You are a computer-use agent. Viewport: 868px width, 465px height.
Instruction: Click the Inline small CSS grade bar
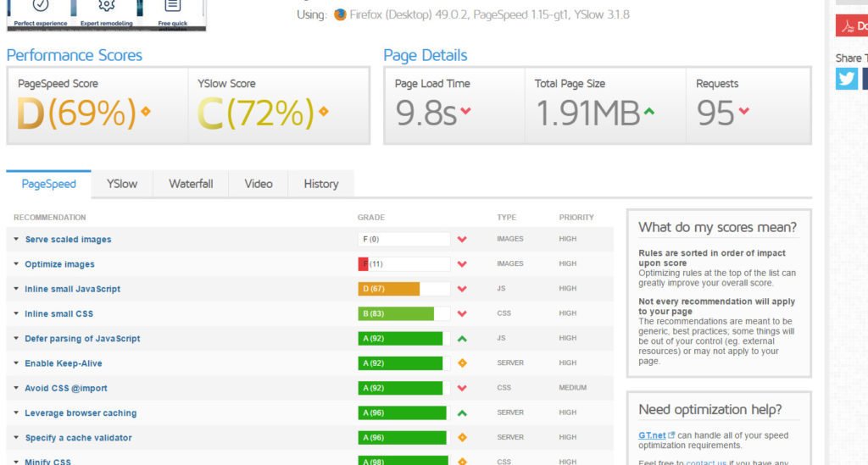pos(403,314)
